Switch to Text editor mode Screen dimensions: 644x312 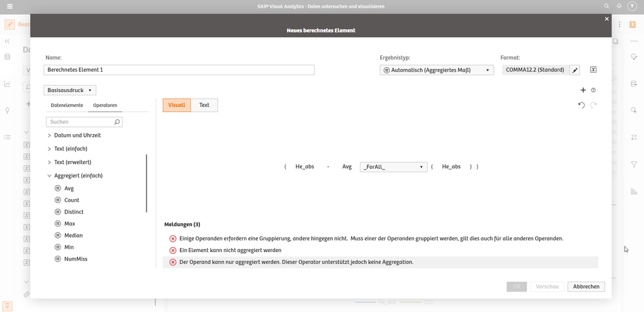pyautogui.click(x=204, y=105)
